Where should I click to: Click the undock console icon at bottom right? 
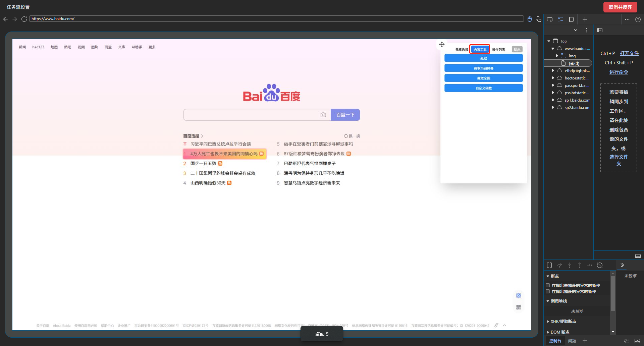[x=627, y=341]
